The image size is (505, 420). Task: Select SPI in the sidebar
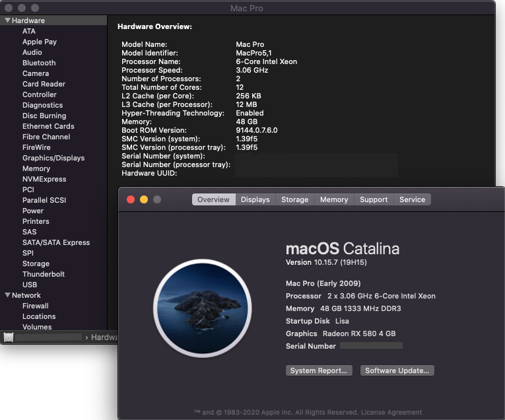click(x=28, y=253)
